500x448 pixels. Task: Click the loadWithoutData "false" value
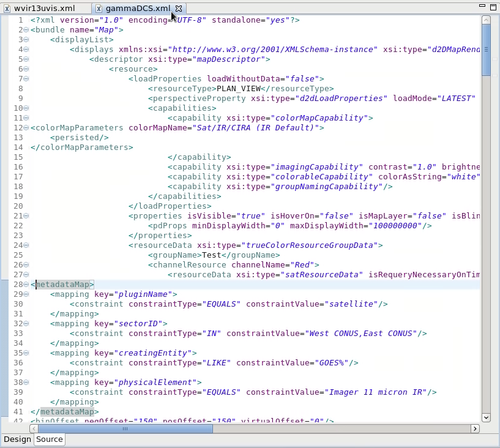pos(302,79)
